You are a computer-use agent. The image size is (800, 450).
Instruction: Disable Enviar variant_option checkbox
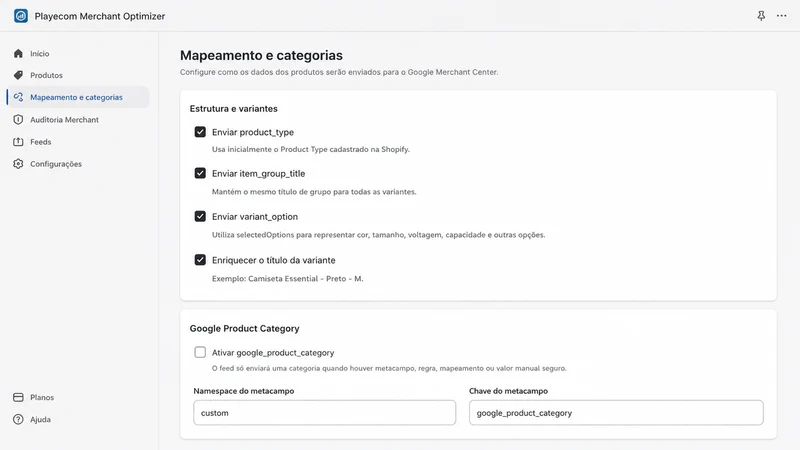coord(200,216)
